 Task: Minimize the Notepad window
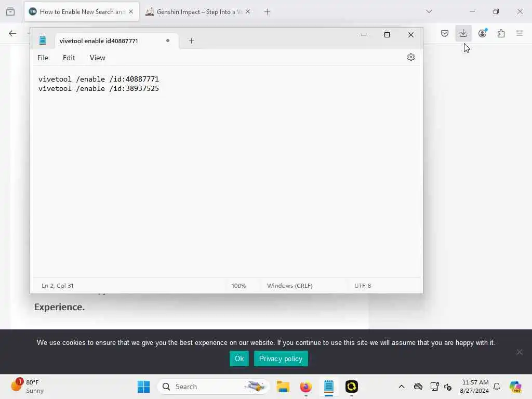click(x=364, y=35)
